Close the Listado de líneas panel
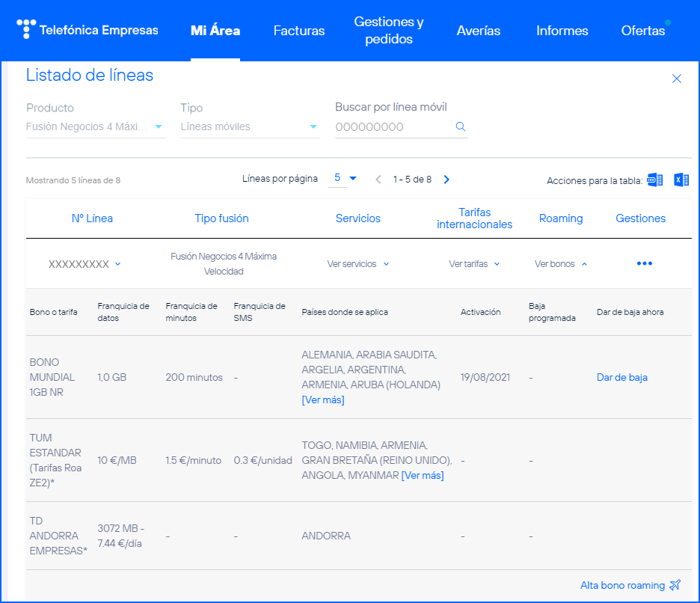 pyautogui.click(x=677, y=79)
